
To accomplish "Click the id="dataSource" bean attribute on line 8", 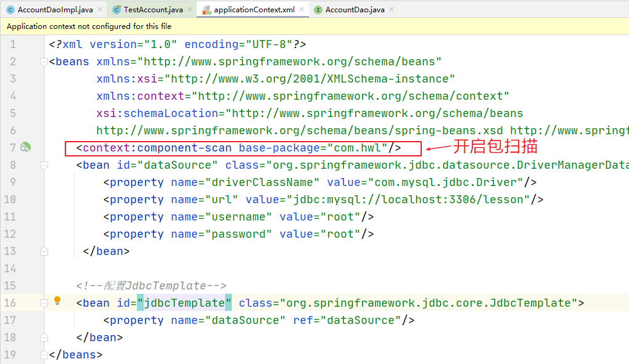I will [167, 165].
